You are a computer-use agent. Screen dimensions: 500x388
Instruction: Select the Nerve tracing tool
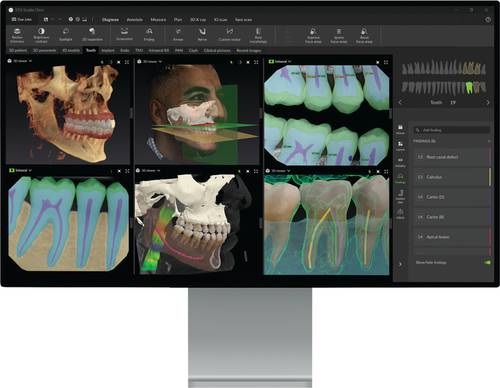coord(202,35)
